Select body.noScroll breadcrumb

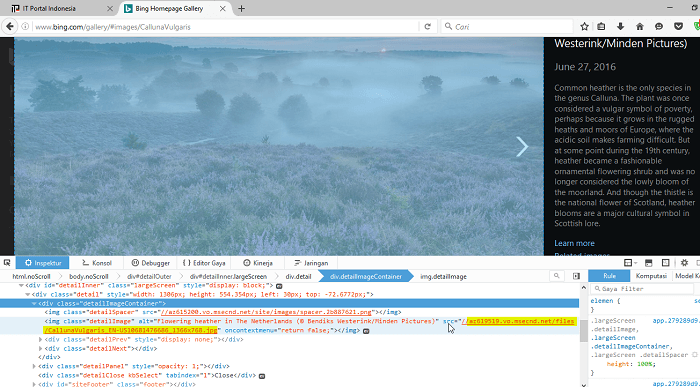pyautogui.click(x=89, y=276)
